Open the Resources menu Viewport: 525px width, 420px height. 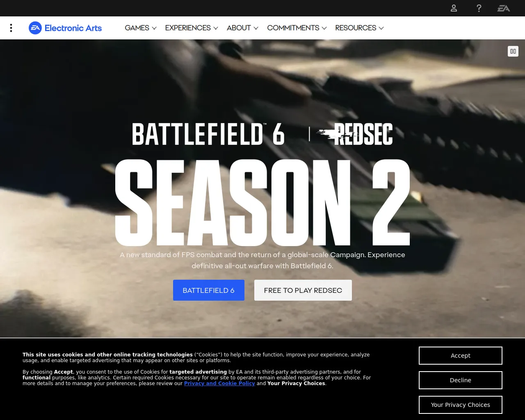(x=359, y=28)
